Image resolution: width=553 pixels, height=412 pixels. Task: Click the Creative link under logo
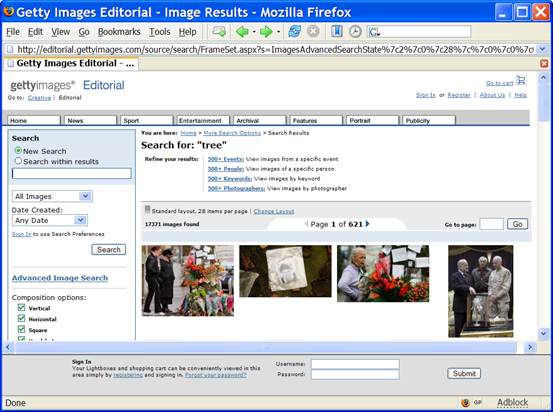coord(39,98)
